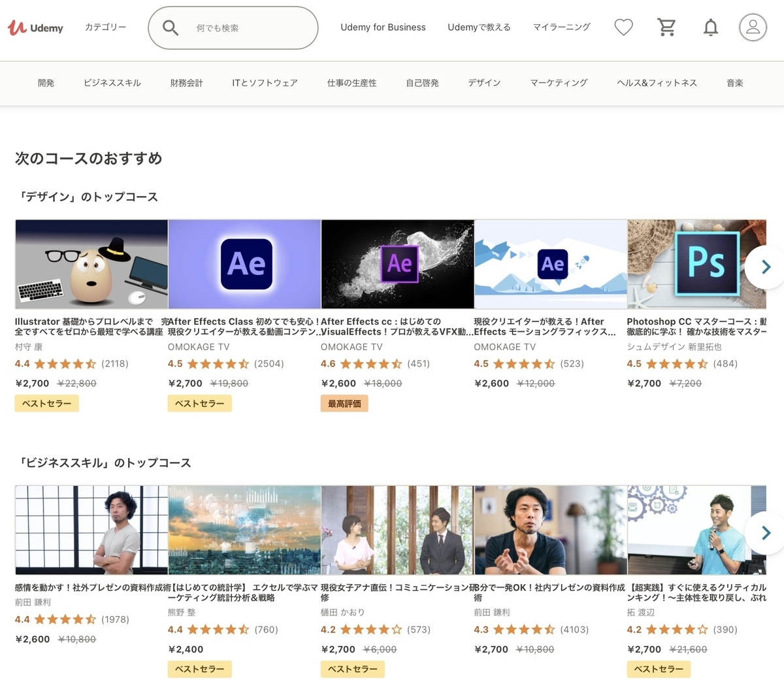Click ベストセラー badge under 統計学 course

click(x=200, y=669)
